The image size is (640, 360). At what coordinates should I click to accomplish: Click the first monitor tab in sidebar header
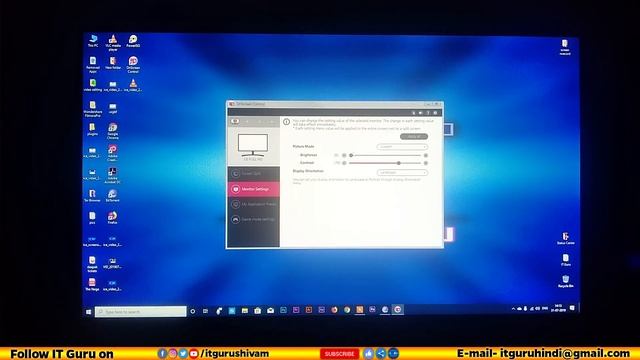[235, 121]
